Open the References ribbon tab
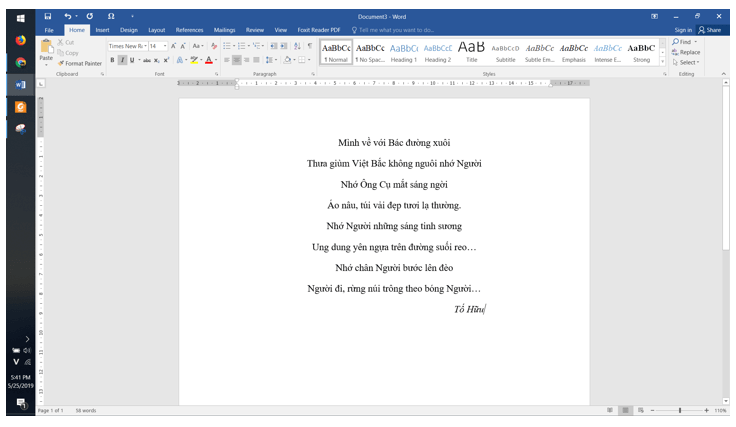Viewport: 736px width, 427px height. (189, 30)
